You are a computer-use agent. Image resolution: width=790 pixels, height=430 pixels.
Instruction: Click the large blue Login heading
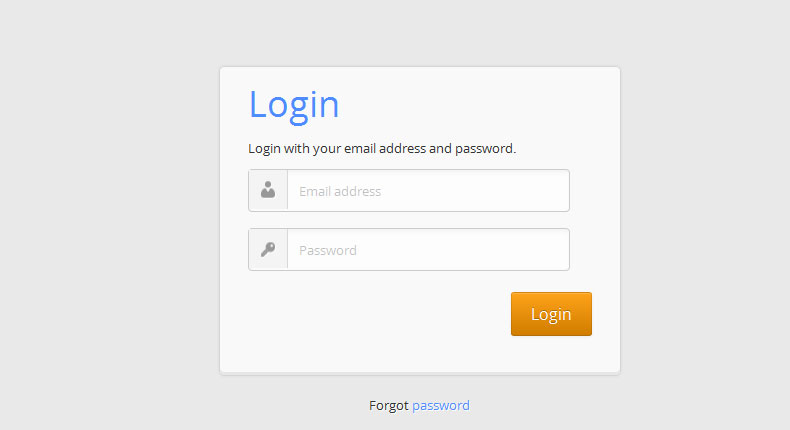coord(294,104)
